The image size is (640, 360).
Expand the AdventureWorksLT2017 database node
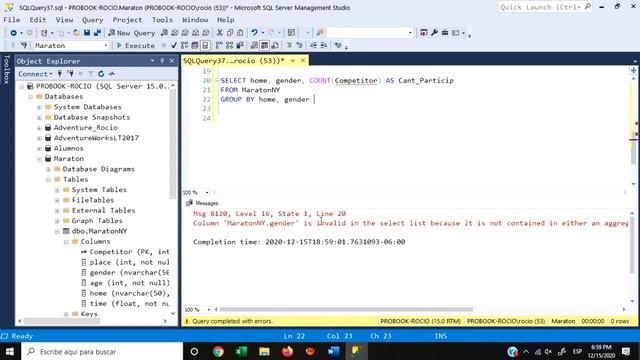[39, 138]
